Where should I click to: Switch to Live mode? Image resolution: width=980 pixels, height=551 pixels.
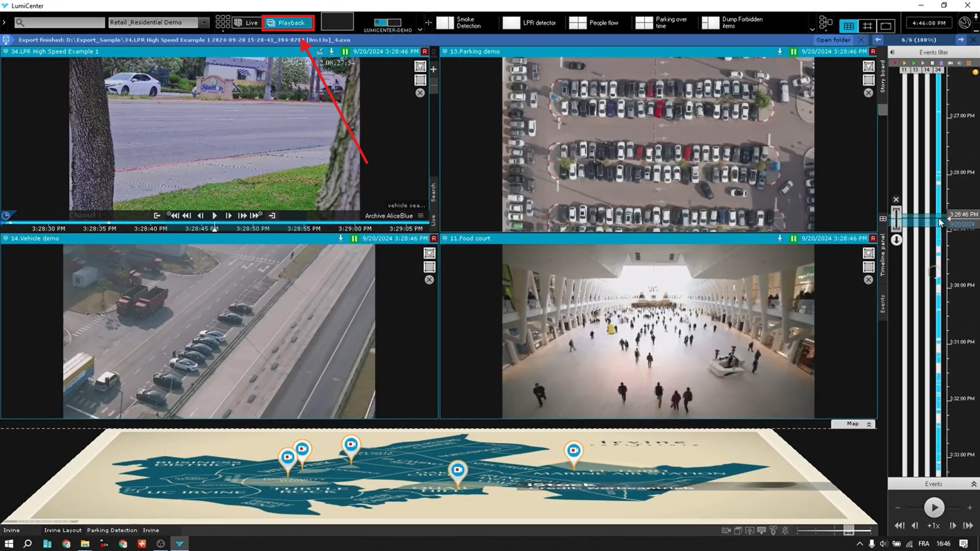pyautogui.click(x=247, y=22)
